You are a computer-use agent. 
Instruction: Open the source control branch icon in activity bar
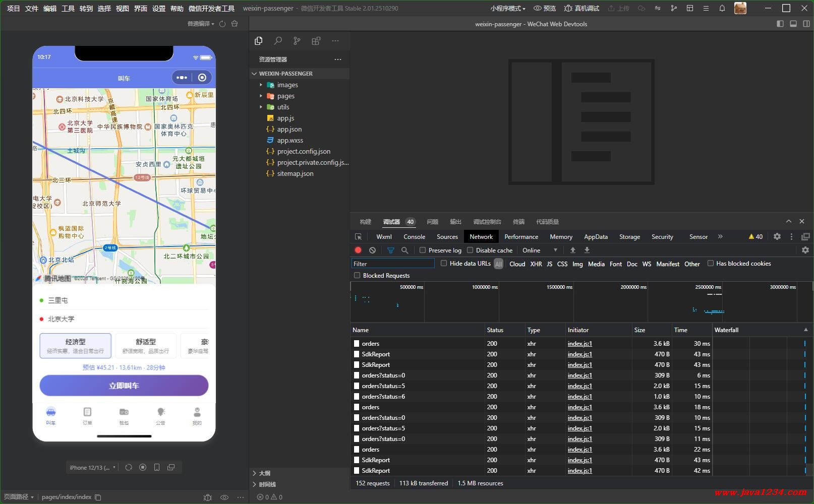[297, 41]
